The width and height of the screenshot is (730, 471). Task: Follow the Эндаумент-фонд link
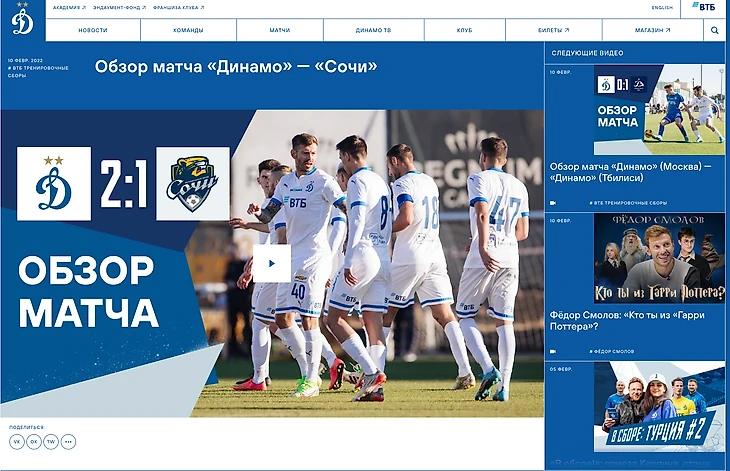click(x=120, y=7)
